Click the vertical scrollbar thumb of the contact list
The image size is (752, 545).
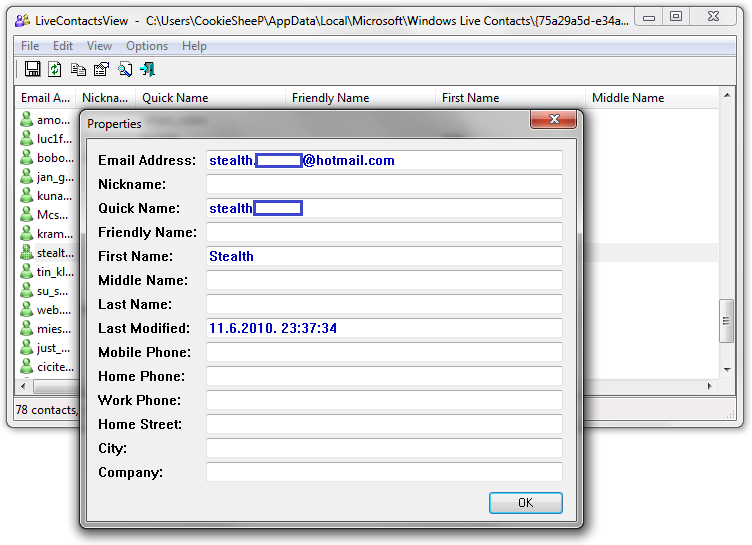pyautogui.click(x=727, y=321)
